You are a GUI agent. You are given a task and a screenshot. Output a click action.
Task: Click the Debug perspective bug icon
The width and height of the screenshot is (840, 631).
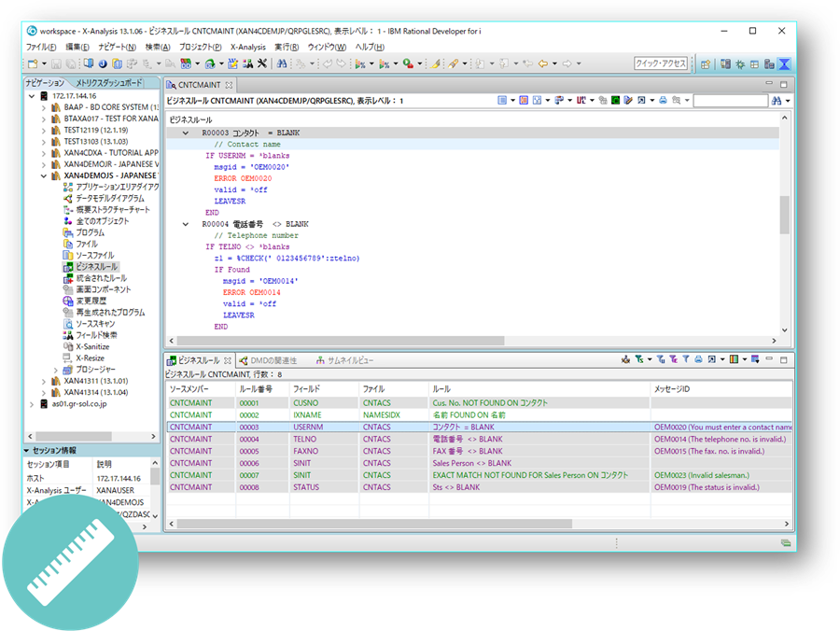pos(740,64)
